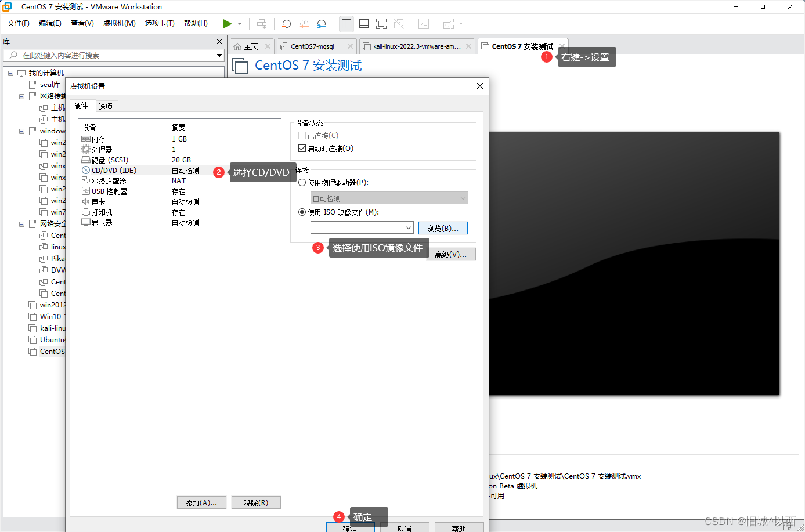805x532 pixels.
Task: Enable the 使用物理驱动器(P) radio option
Action: click(302, 182)
